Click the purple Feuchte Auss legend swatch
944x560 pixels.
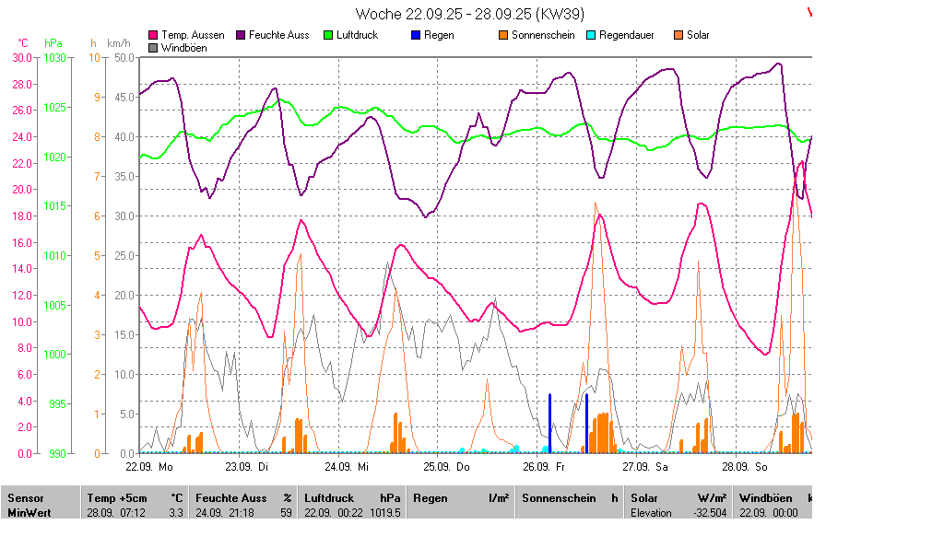pos(242,35)
